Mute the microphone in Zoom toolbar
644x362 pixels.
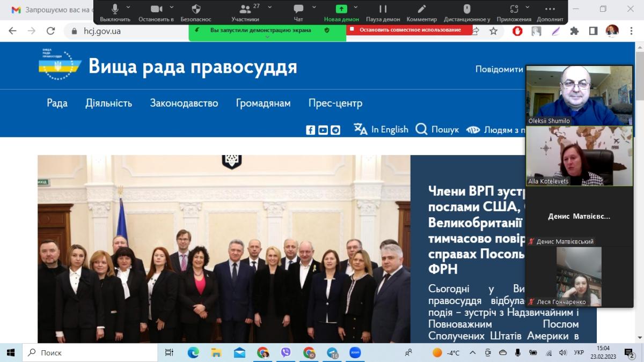(x=115, y=9)
